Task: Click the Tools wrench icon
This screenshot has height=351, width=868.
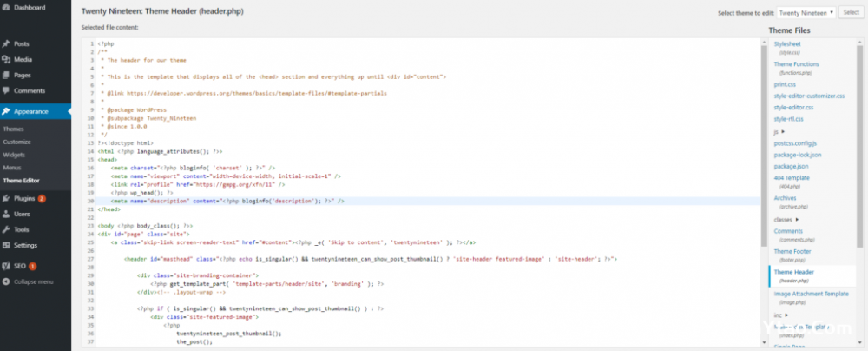Action: 6,229
